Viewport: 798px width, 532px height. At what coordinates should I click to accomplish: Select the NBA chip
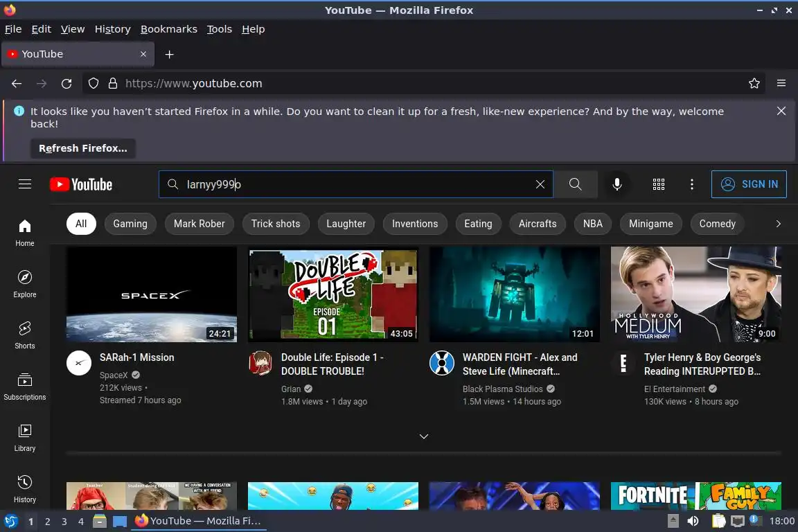coord(593,224)
